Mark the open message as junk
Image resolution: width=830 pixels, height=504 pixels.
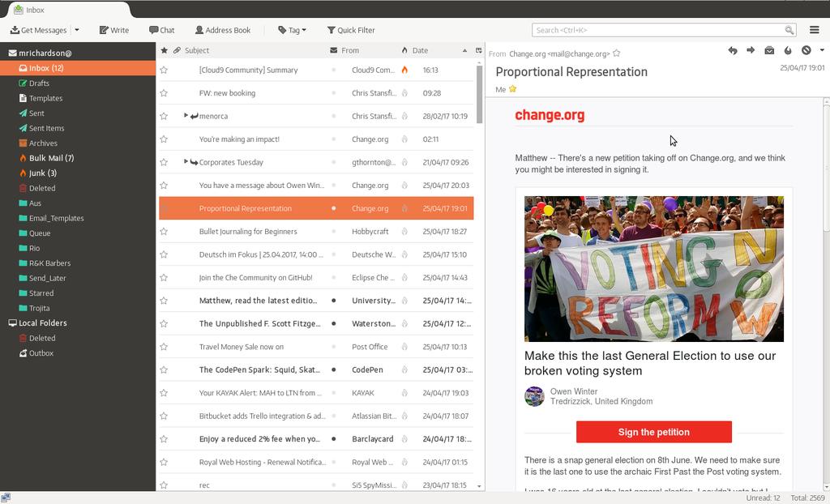coord(788,50)
